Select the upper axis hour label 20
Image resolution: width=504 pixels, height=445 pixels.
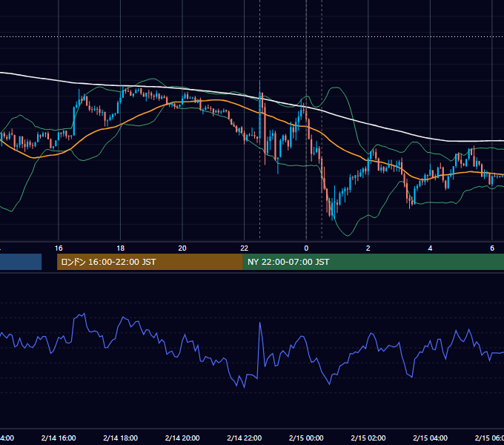click(x=182, y=248)
